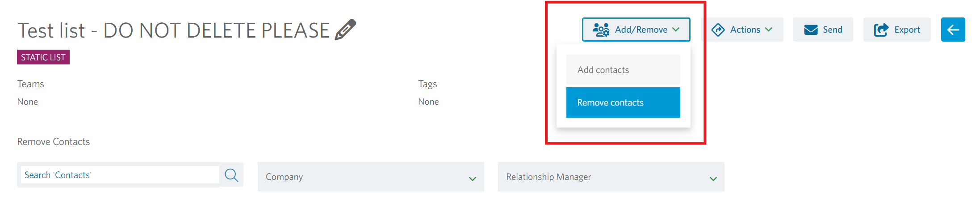
Task: Open the Actions dropdown menu
Action: click(x=742, y=30)
